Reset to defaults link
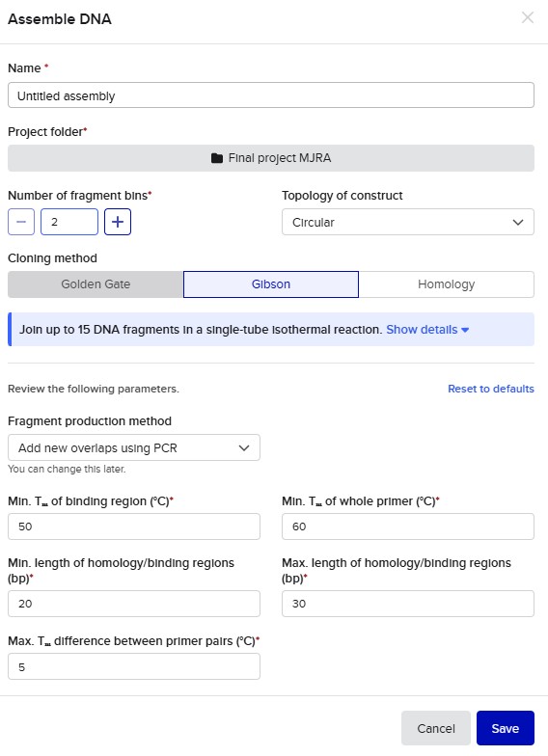548x756 pixels. coord(491,389)
